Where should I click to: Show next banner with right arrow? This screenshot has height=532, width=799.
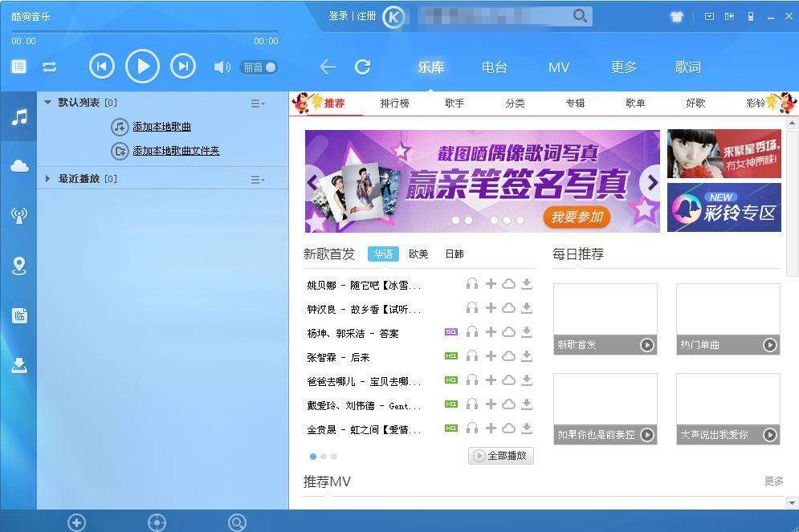click(652, 181)
